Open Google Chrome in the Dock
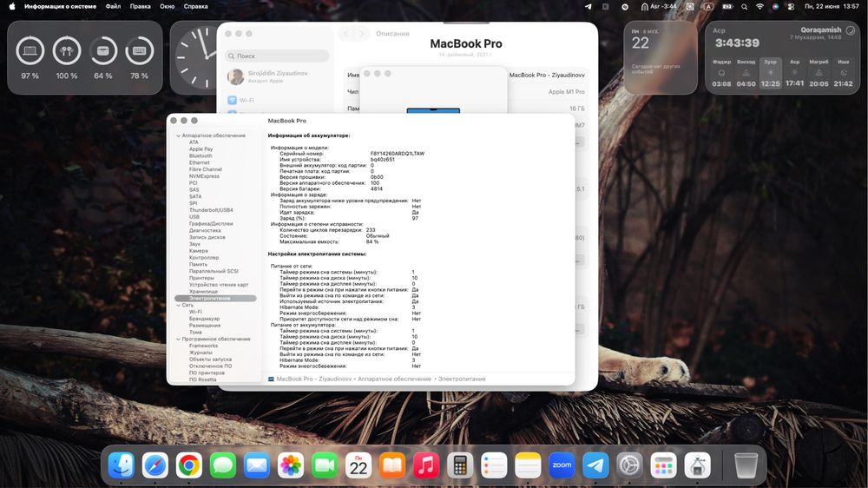868x488 pixels. pyautogui.click(x=188, y=465)
